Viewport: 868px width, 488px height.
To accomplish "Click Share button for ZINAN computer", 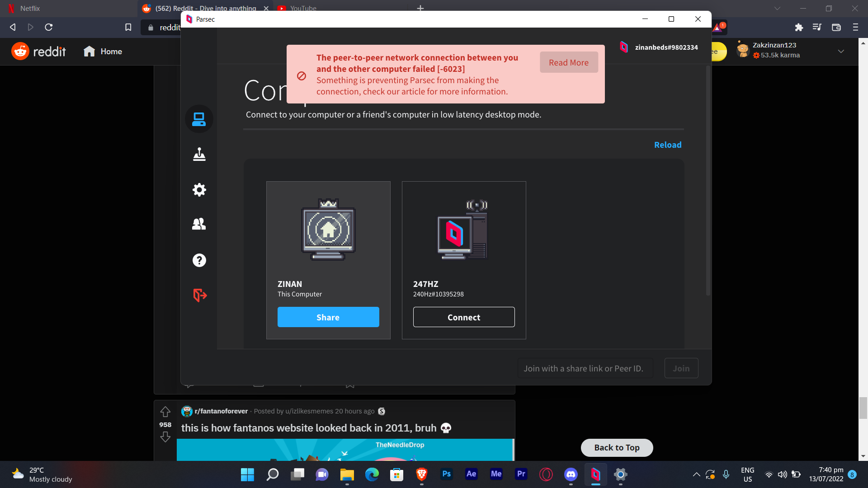I will 328,317.
